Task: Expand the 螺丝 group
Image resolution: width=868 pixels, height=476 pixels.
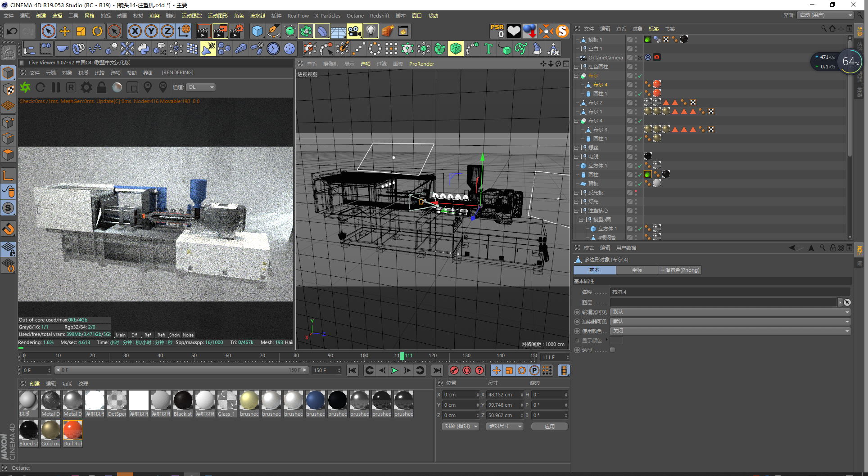Action: pyautogui.click(x=576, y=148)
